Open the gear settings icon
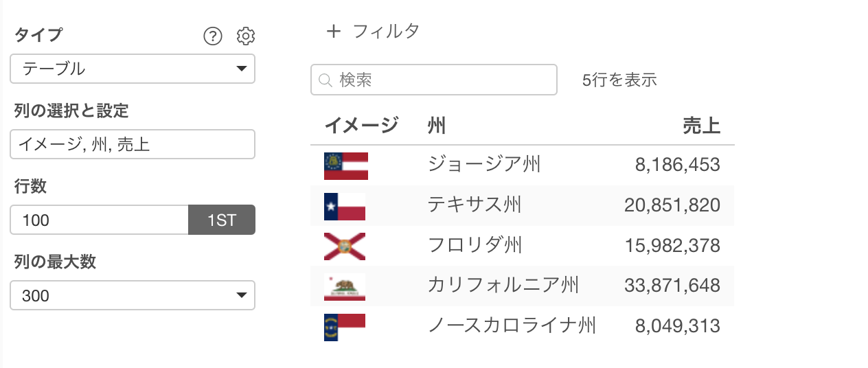The height and width of the screenshot is (368, 868). click(246, 36)
